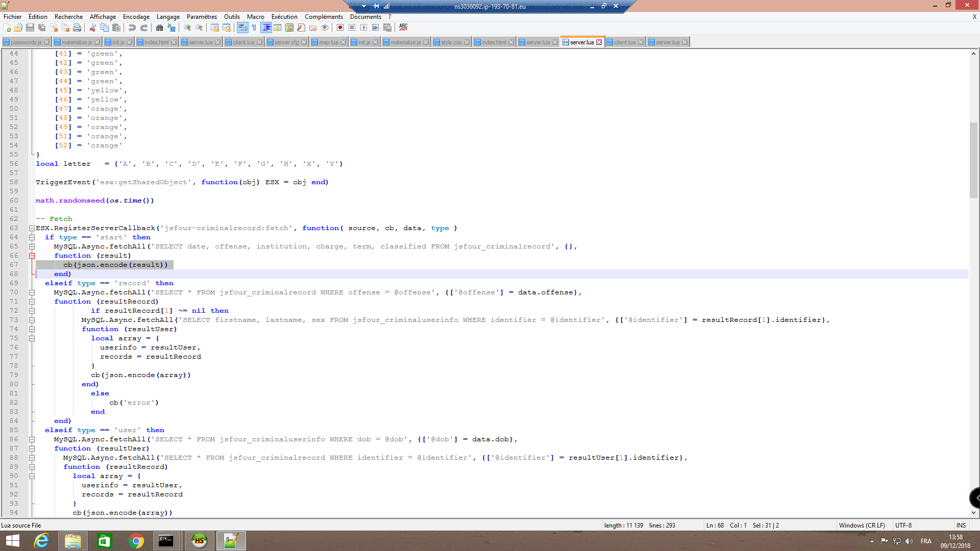Open Find with the binoculars icon

click(x=160, y=28)
